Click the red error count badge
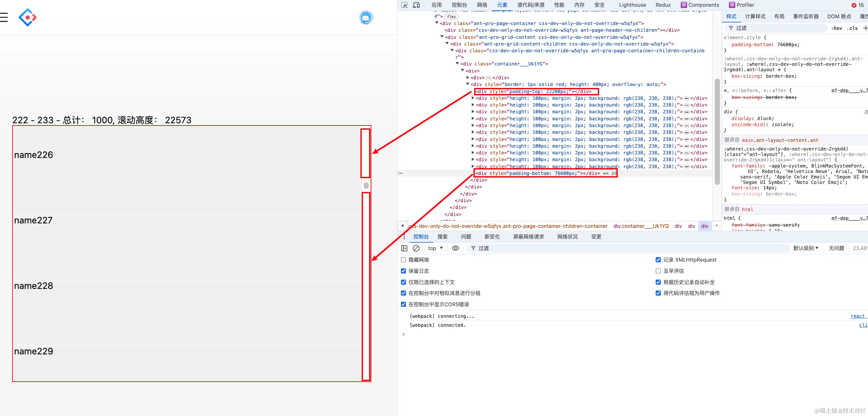 [x=858, y=5]
